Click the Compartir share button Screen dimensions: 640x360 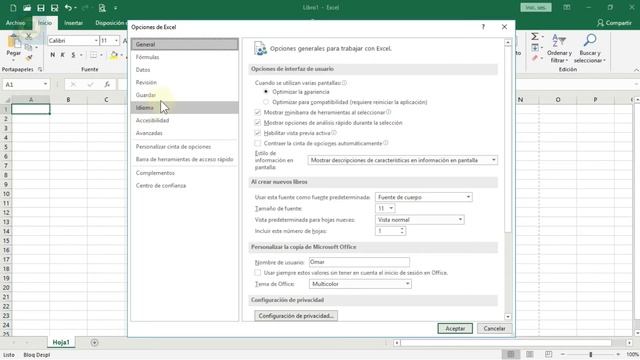[x=614, y=23]
